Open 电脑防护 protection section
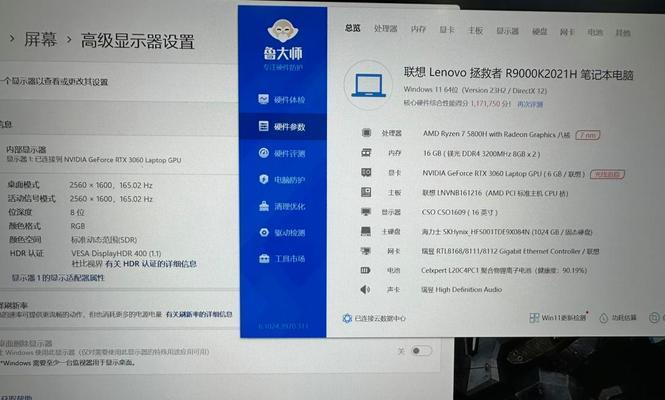This screenshot has height=400, width=665. pos(282,180)
